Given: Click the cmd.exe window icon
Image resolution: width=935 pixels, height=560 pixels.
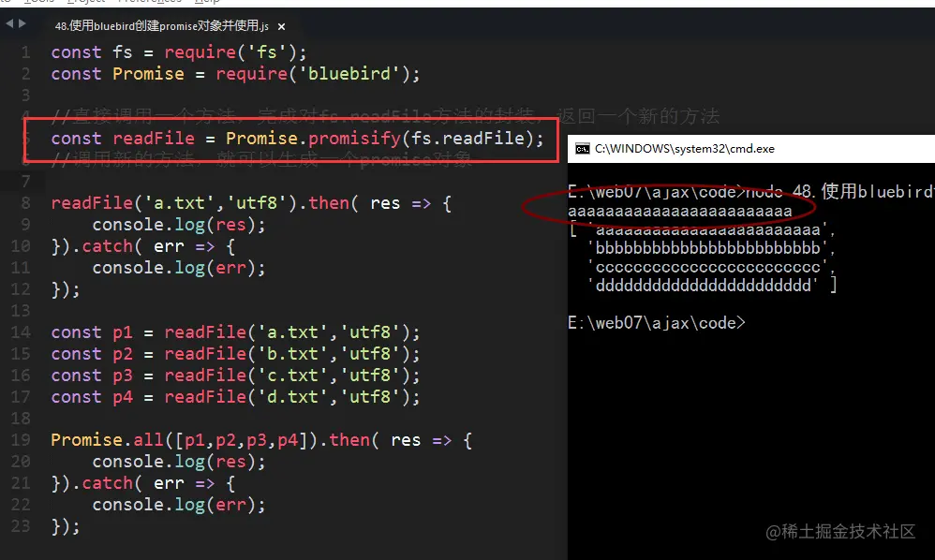Looking at the screenshot, I should (x=582, y=149).
